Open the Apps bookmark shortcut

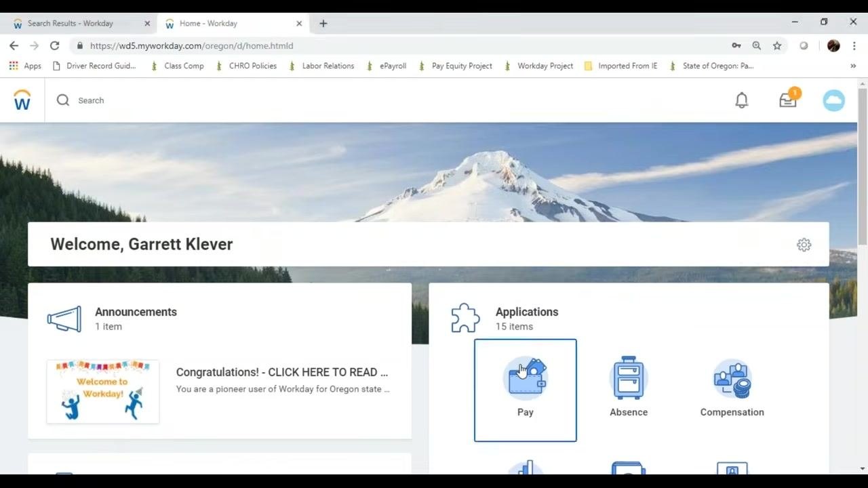coord(25,66)
